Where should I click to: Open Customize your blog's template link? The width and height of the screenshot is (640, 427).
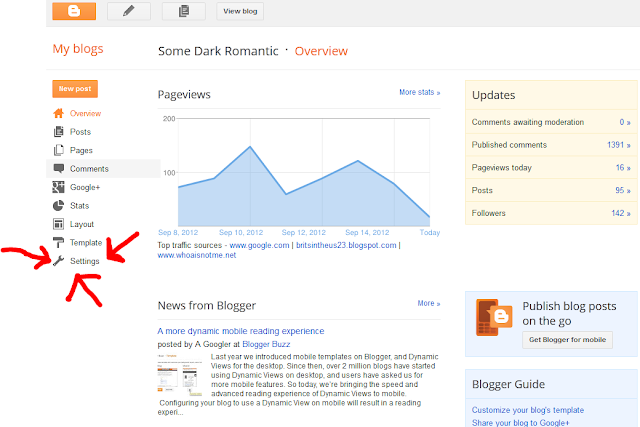pos(528,410)
